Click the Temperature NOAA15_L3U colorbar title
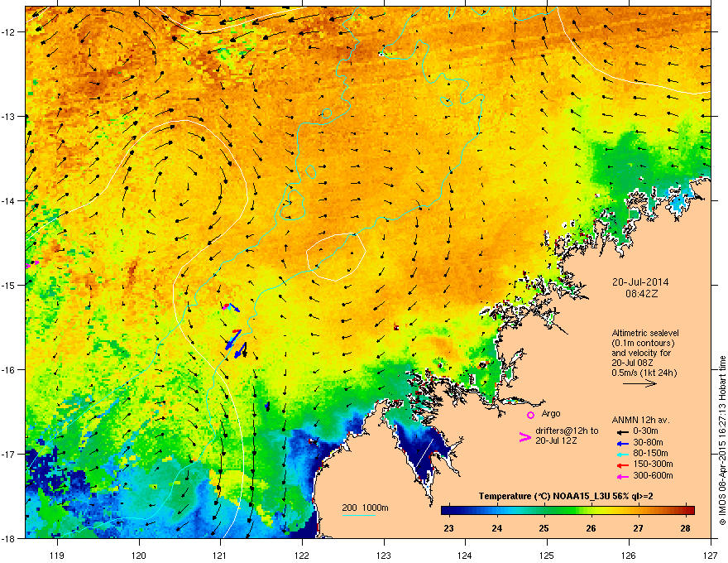Screen dimensions: 728x563 click(x=566, y=496)
